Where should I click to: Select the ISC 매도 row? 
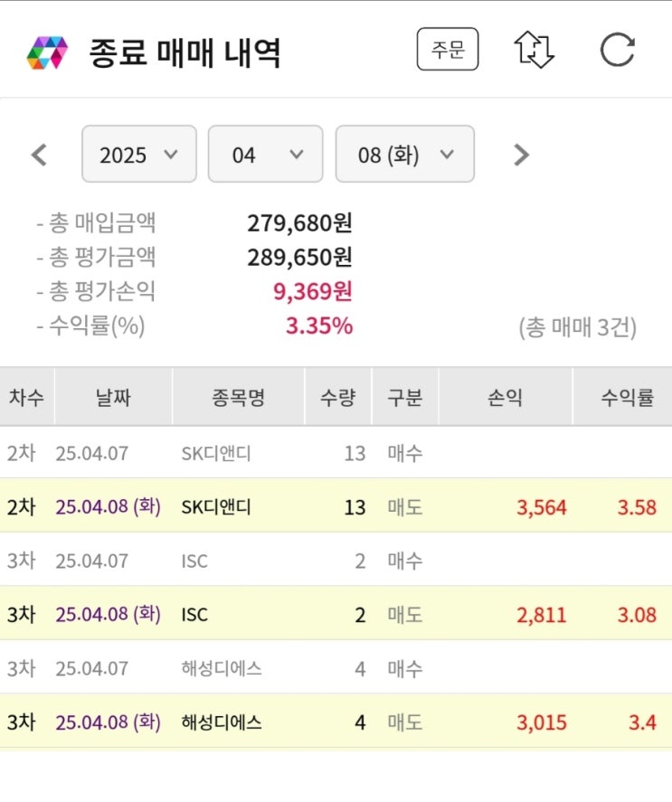[336, 614]
